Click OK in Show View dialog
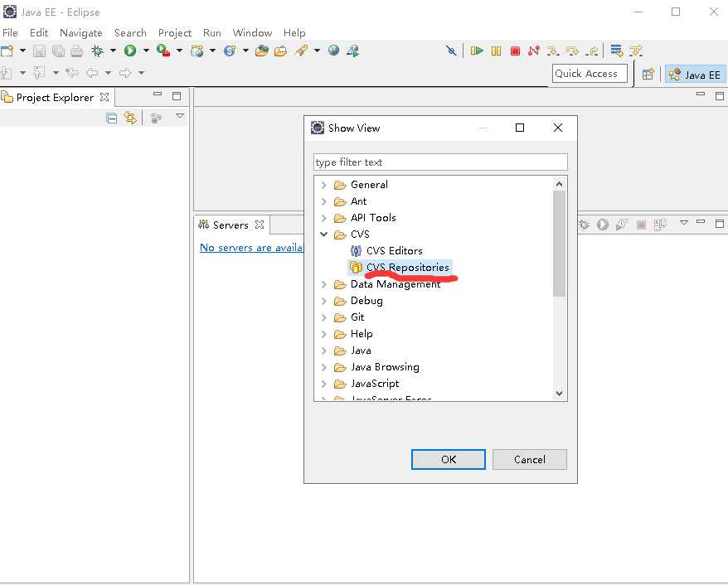 449,459
